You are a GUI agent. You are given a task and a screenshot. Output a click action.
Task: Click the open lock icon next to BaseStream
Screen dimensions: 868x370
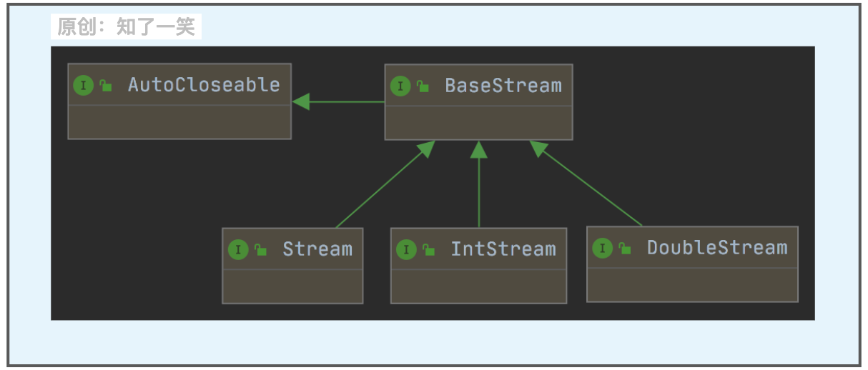(423, 86)
